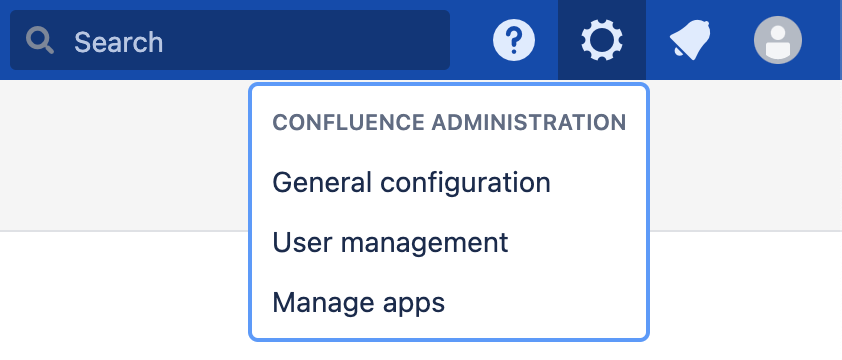Click the Confluence Administration section heading
The height and width of the screenshot is (360, 842).
coord(449,123)
